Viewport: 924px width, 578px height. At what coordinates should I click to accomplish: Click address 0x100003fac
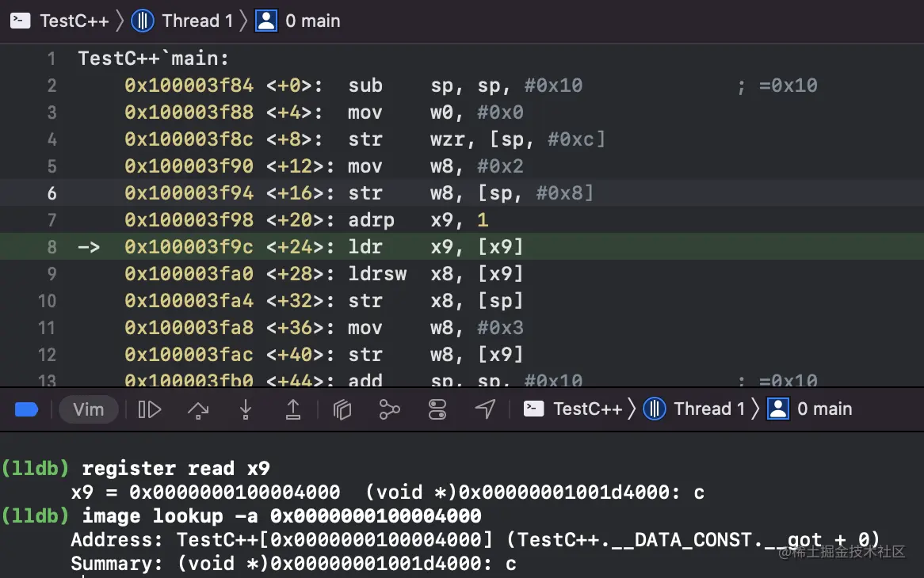[x=189, y=355]
